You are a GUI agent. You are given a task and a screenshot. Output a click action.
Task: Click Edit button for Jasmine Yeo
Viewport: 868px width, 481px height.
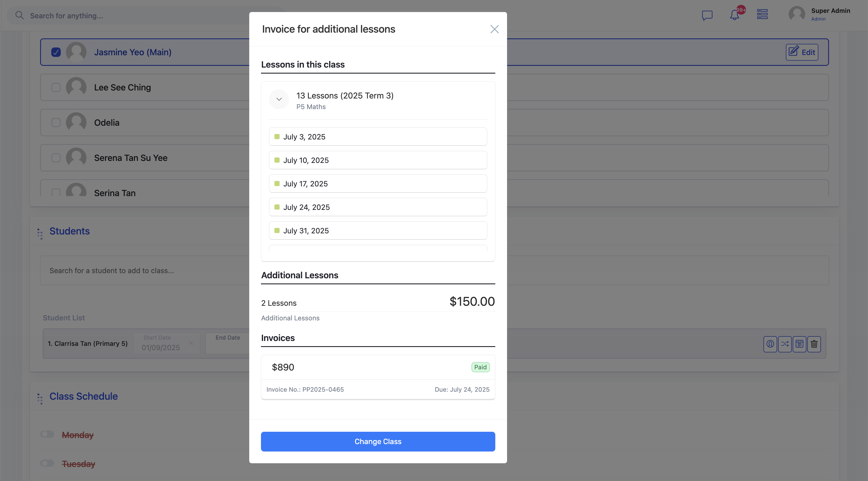coord(802,52)
